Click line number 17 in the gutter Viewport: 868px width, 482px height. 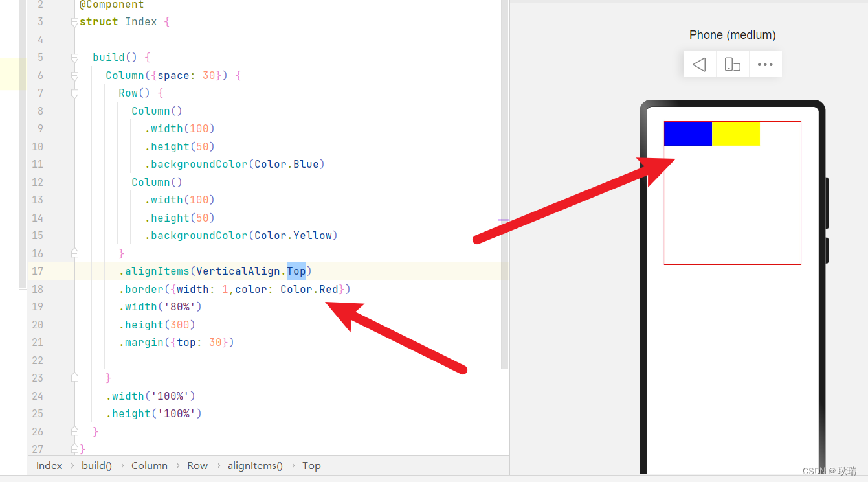tap(38, 271)
